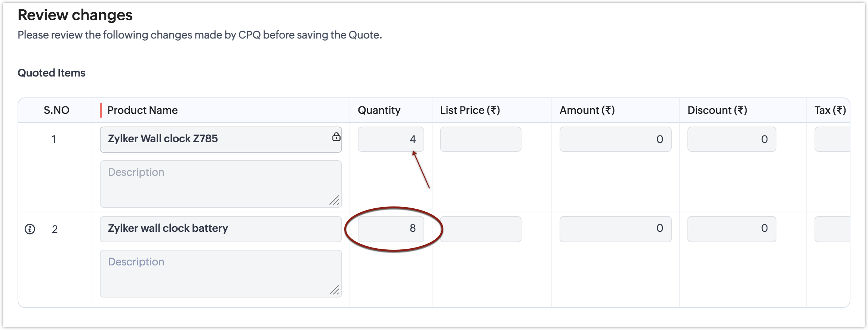The image size is (868, 330).
Task: Click resize handle of first Description box
Action: tap(334, 200)
